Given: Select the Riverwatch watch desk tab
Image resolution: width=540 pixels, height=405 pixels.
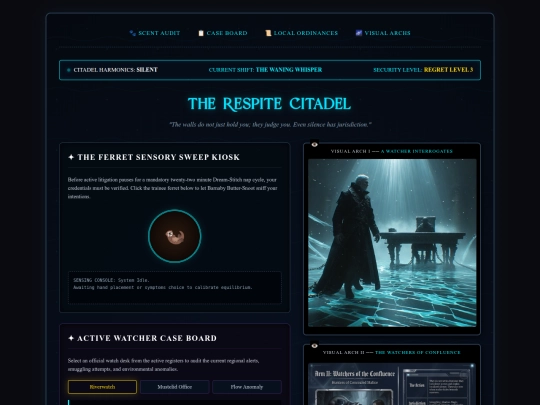Looking at the screenshot, I should click(x=102, y=387).
